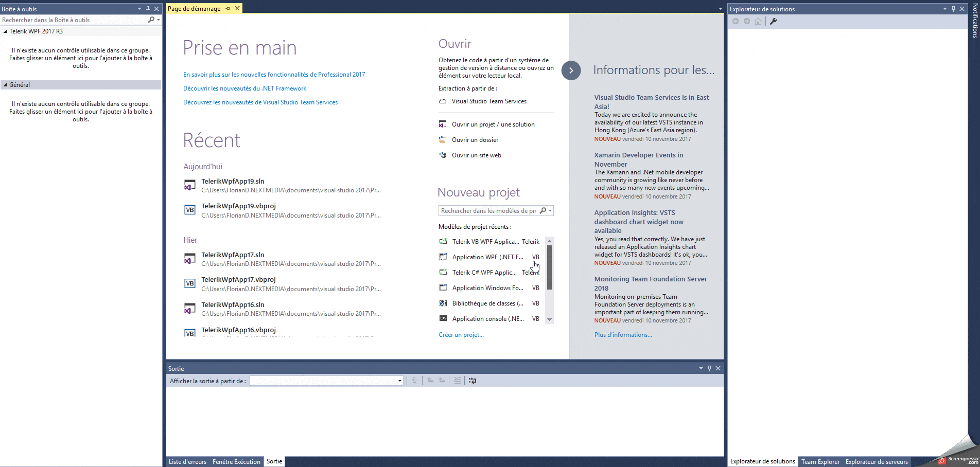Click the Application WPF (.NET F... template icon
980x467 pixels.
pos(443,257)
